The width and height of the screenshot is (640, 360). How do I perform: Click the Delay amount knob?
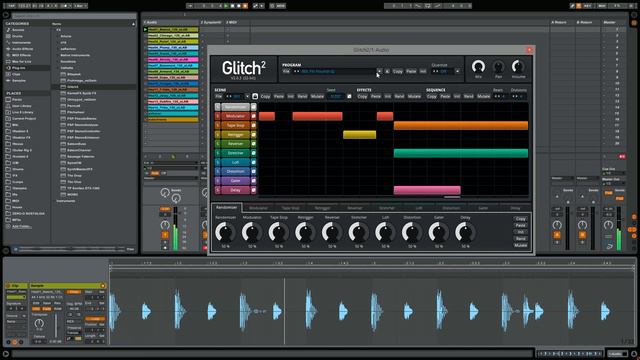coord(465,232)
